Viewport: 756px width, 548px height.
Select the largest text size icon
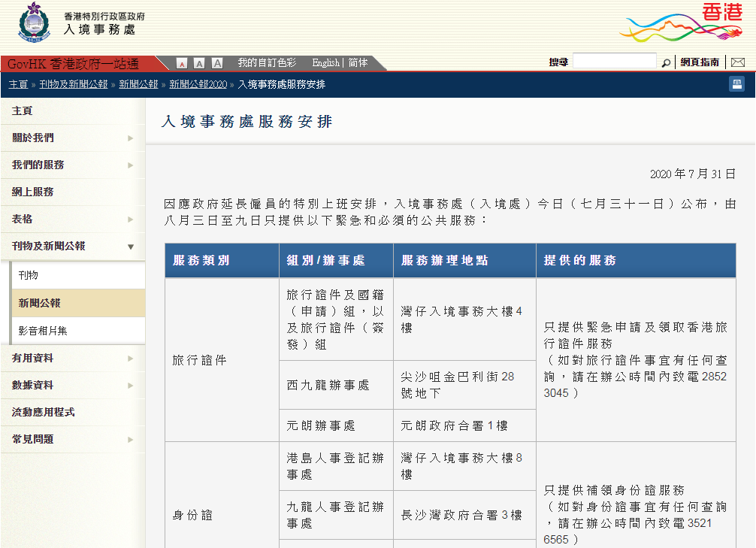(217, 63)
